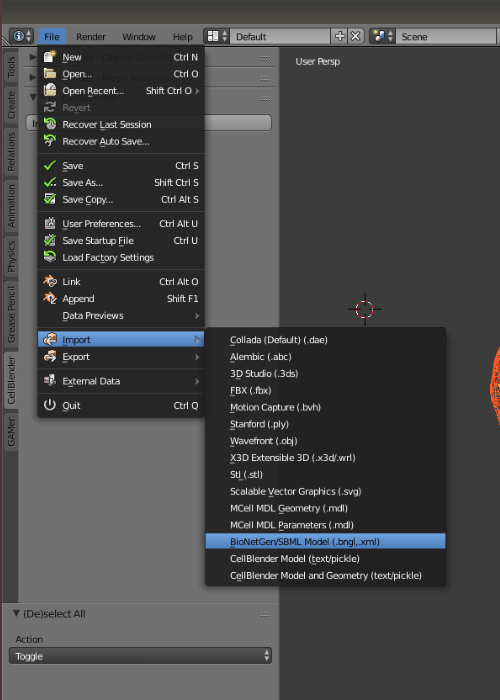The width and height of the screenshot is (500, 700).
Task: Select 3D Studio (.3ds) import
Action: [325, 374]
